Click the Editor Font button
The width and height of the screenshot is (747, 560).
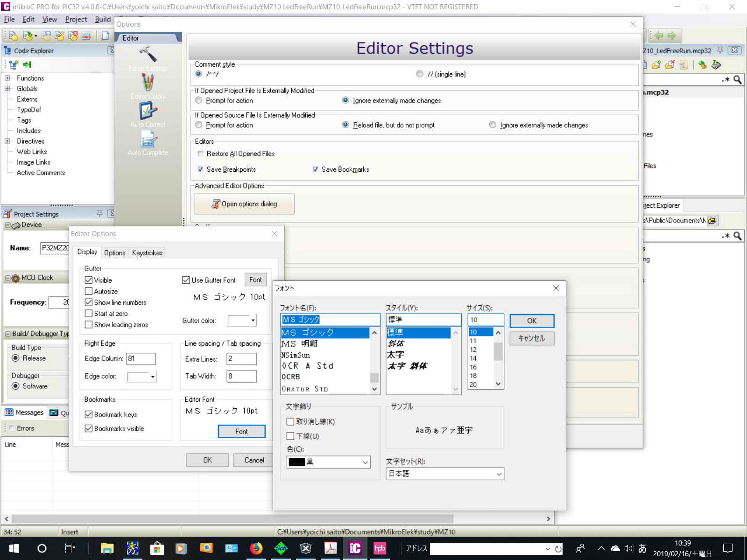pyautogui.click(x=241, y=431)
